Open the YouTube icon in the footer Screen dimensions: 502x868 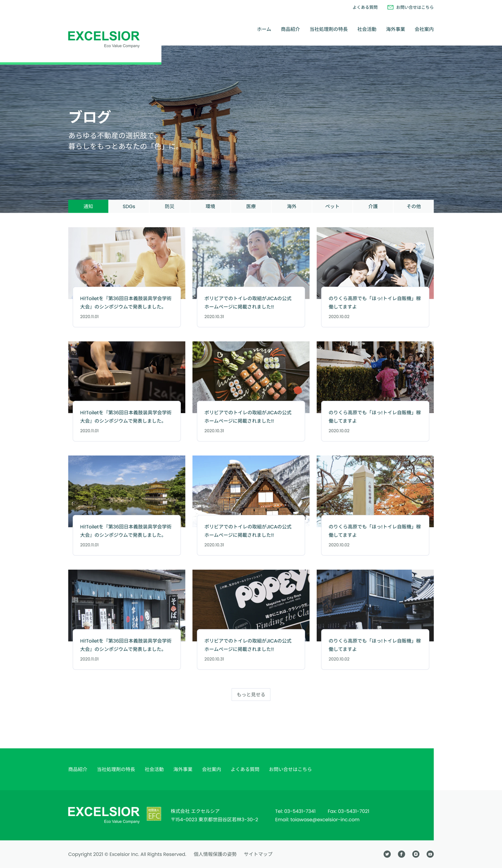[x=430, y=854]
